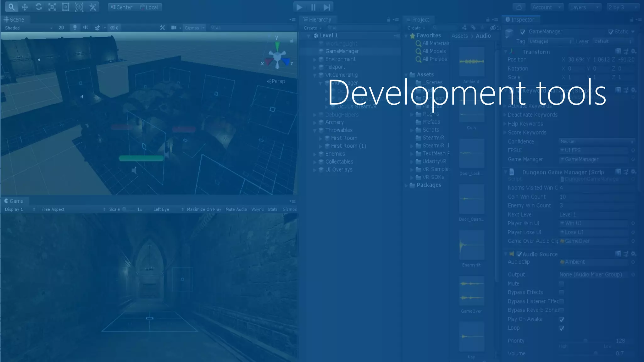The image size is (644, 362).
Task: Open Transform component help icon
Action: pyautogui.click(x=618, y=51)
